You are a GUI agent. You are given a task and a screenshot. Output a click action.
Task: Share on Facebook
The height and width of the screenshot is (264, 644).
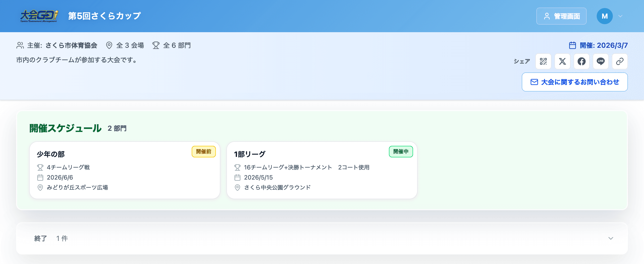[x=581, y=61]
